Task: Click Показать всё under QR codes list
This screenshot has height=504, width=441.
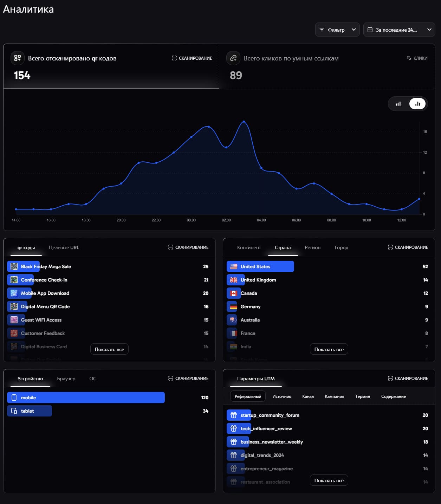Action: [109, 349]
